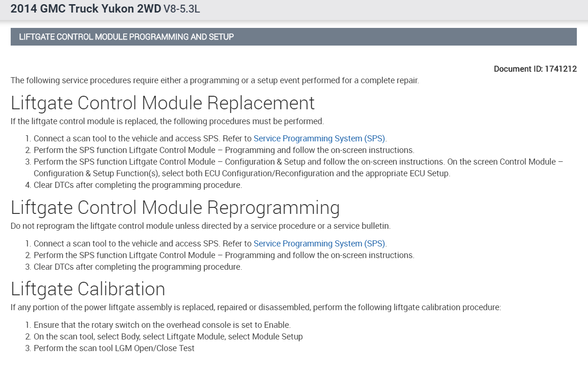Click the intro sentence about service procedures requiring programming
Screen dimensions: 588x372
click(x=214, y=80)
